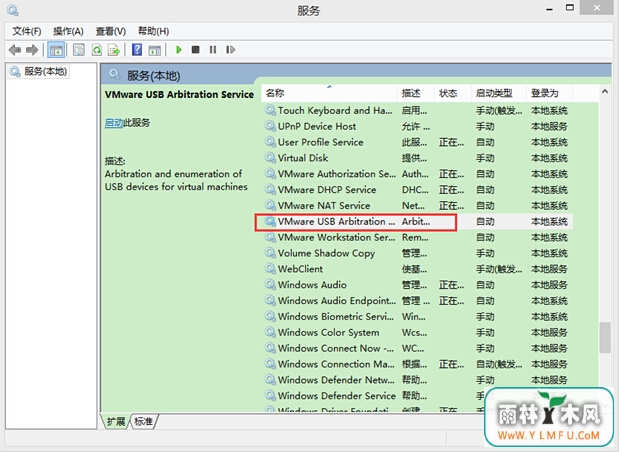Click the Back arrow toolbar icon
The width and height of the screenshot is (619, 452).
pyautogui.click(x=15, y=50)
